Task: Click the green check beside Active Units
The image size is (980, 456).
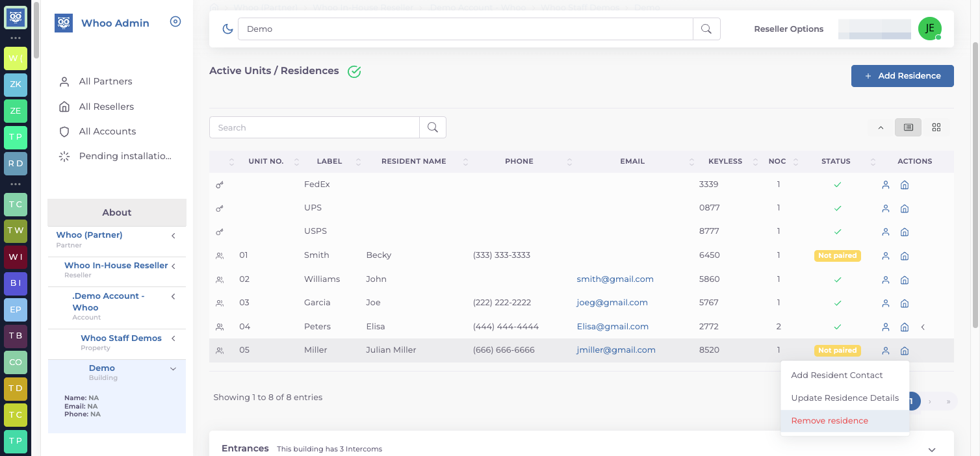Action: [x=354, y=71]
